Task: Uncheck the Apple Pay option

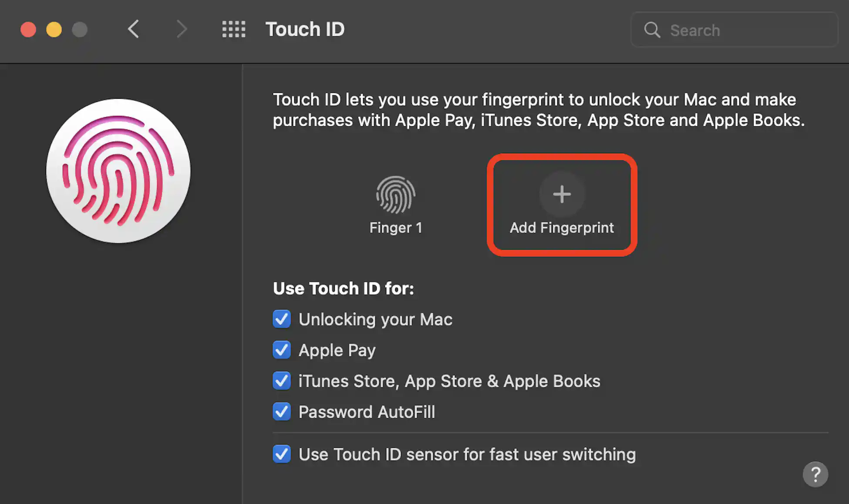Action: click(282, 350)
